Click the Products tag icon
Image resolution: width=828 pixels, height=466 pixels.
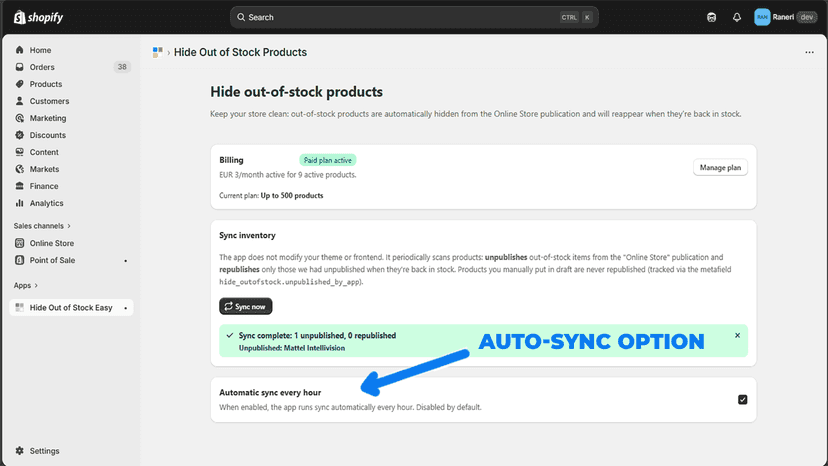click(x=20, y=84)
